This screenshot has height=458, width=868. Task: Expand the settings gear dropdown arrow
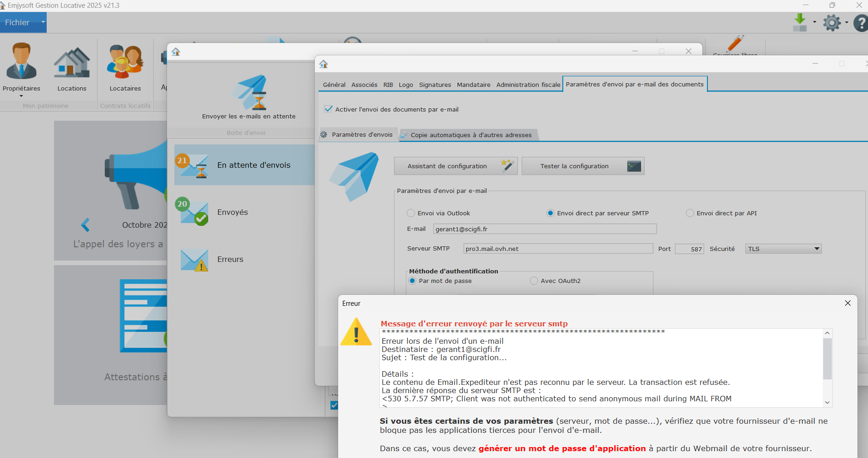coord(846,22)
